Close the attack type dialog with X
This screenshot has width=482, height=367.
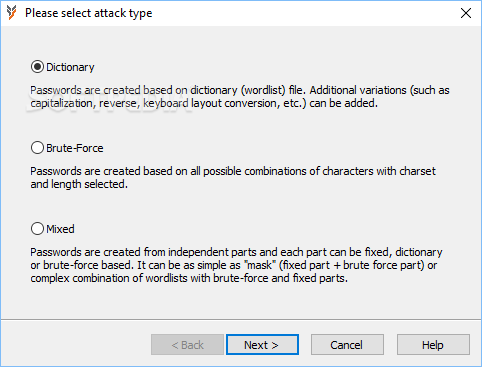tap(466, 13)
